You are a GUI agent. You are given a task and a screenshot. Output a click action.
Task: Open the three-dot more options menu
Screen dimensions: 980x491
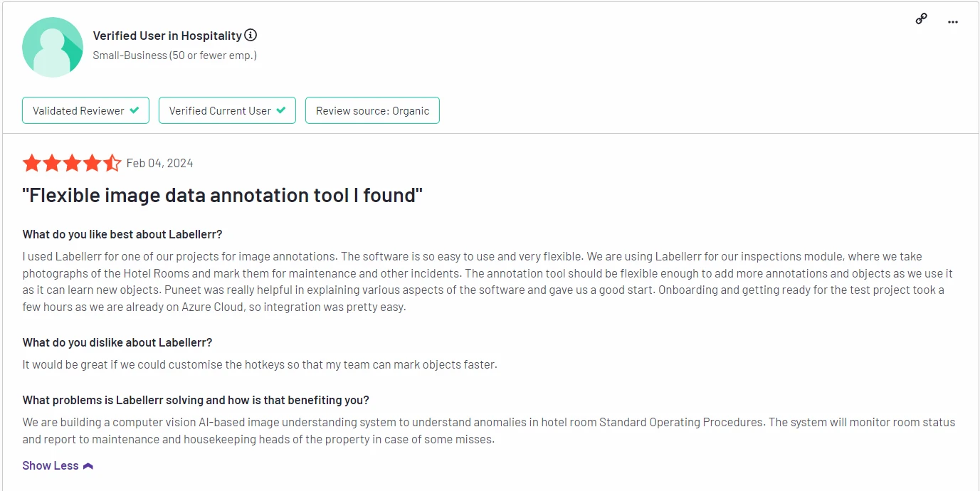(953, 22)
